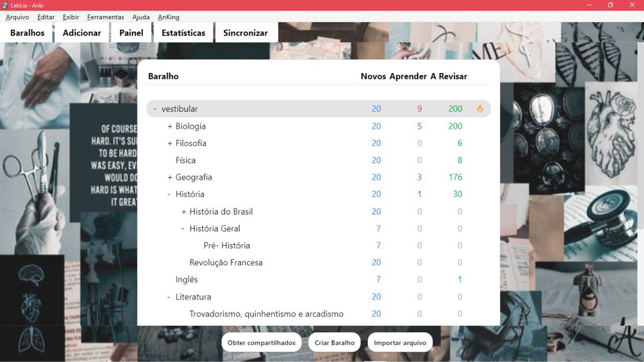Viewport: 644px width, 362px height.
Task: Open the Biologia deck
Action: (x=191, y=126)
